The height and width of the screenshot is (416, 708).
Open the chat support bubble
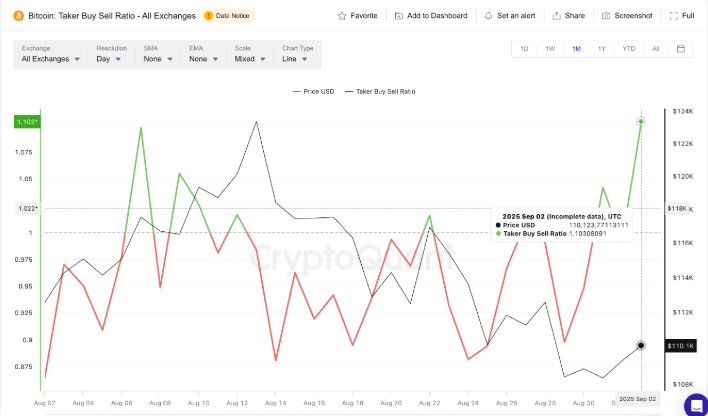[x=697, y=405]
